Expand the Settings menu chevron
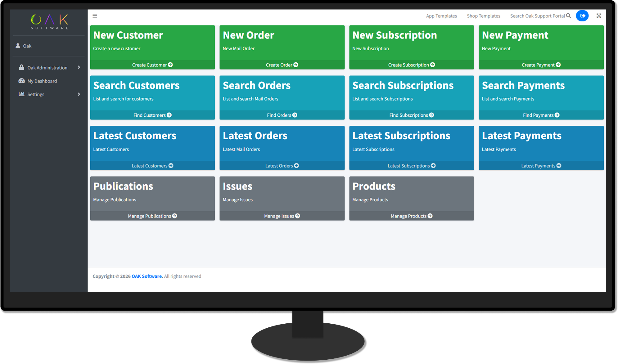This screenshot has width=618, height=364. 79,94
